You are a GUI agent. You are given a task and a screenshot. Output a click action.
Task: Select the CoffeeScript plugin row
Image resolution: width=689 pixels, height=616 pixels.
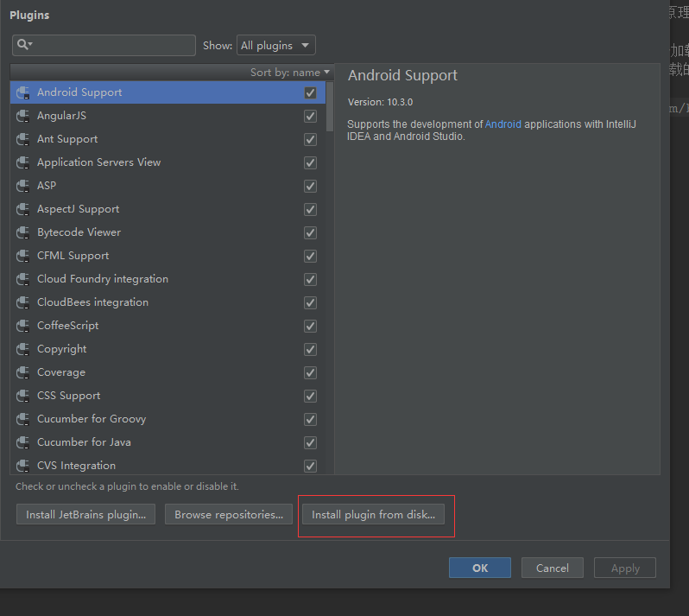[168, 326]
